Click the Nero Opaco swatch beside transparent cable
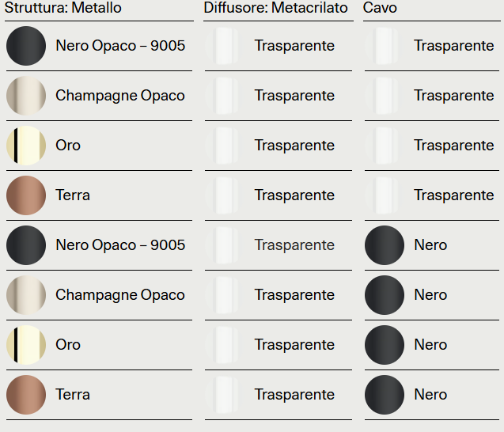Image resolution: width=504 pixels, height=432 pixels. pos(26,46)
